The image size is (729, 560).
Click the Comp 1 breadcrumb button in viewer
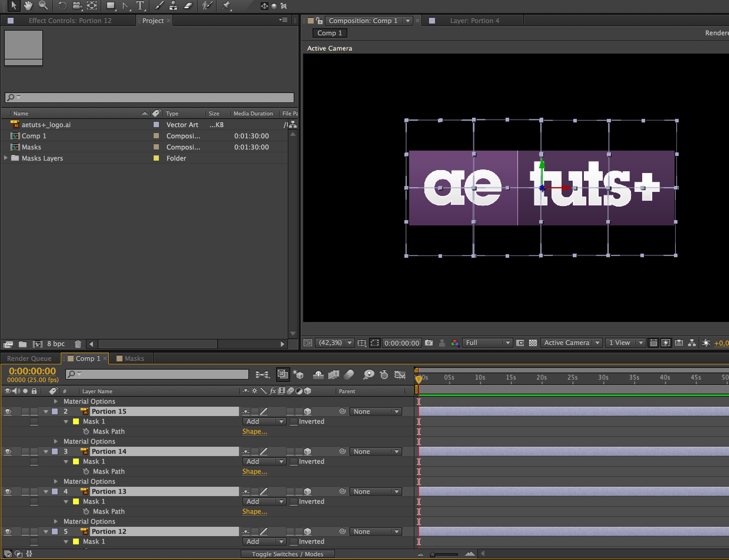(x=330, y=33)
